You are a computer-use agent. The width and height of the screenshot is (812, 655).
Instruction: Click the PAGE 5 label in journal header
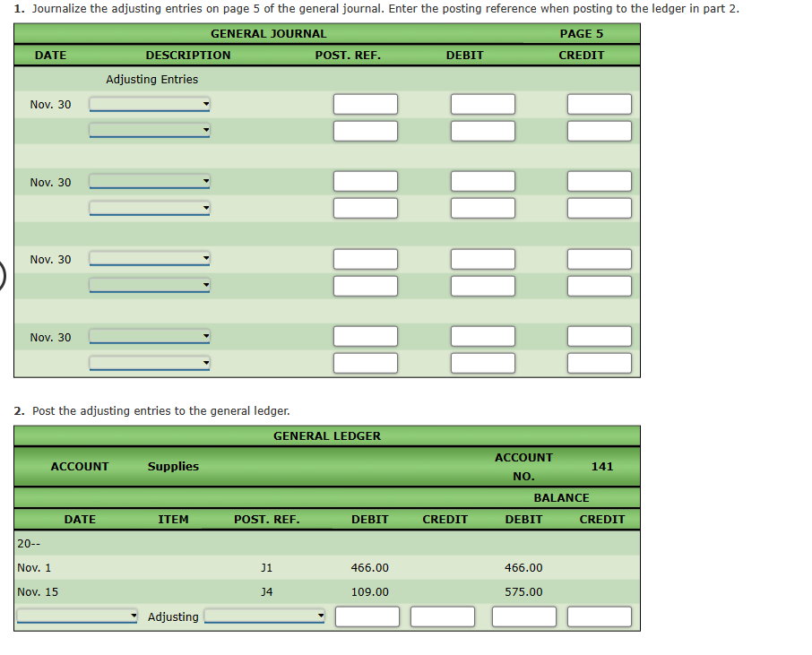(x=582, y=34)
